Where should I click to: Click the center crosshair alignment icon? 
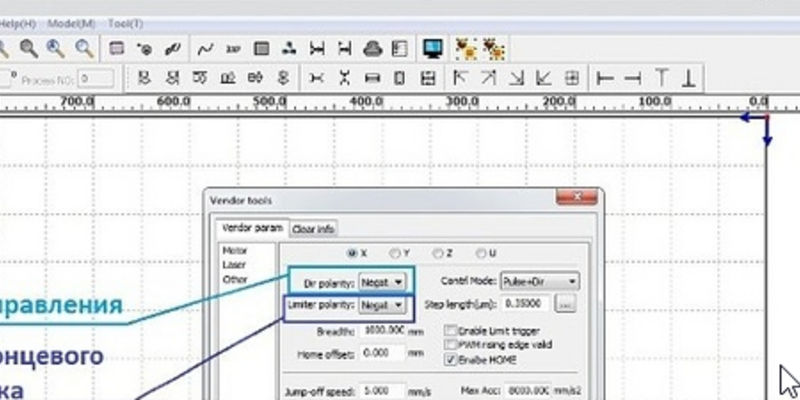coord(572,77)
